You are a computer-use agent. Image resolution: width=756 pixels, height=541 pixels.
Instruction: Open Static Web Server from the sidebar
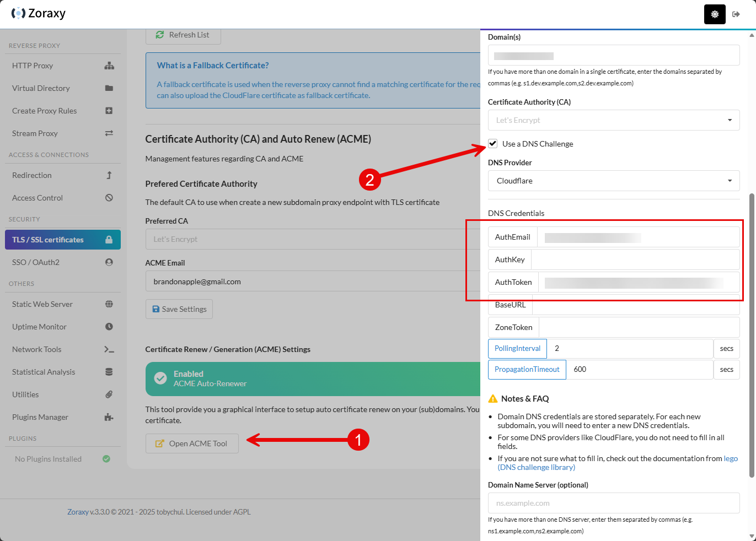click(x=63, y=304)
